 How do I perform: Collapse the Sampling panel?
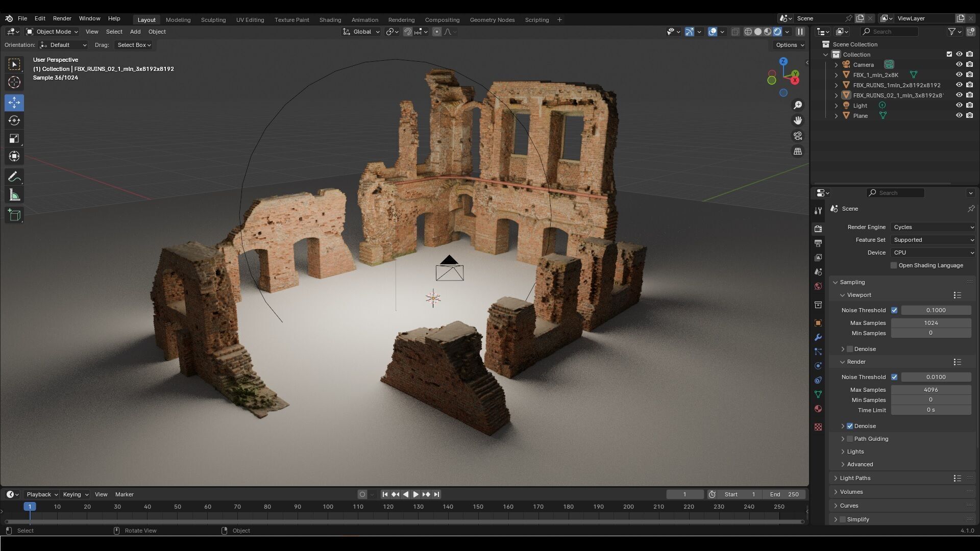coord(852,282)
